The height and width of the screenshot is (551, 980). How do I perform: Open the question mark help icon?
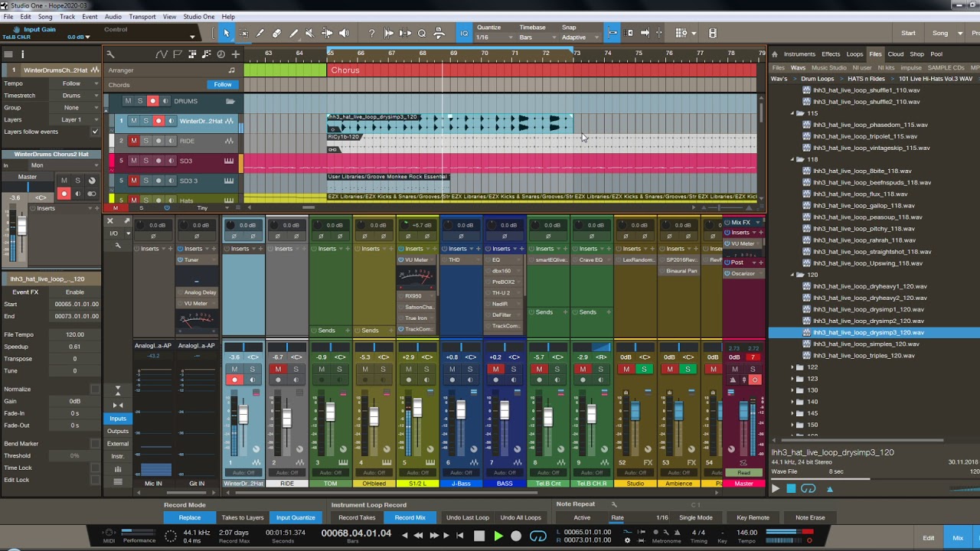pyautogui.click(x=371, y=33)
